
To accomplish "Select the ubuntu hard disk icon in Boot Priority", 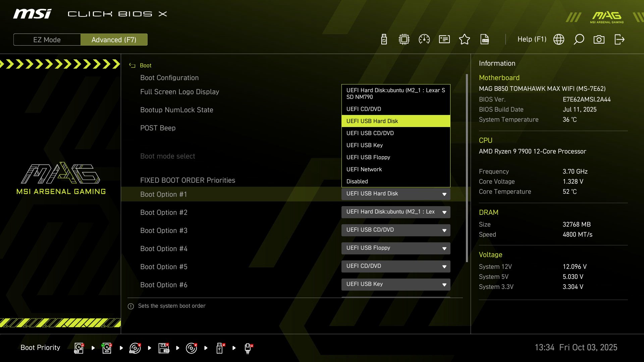I will click(107, 348).
